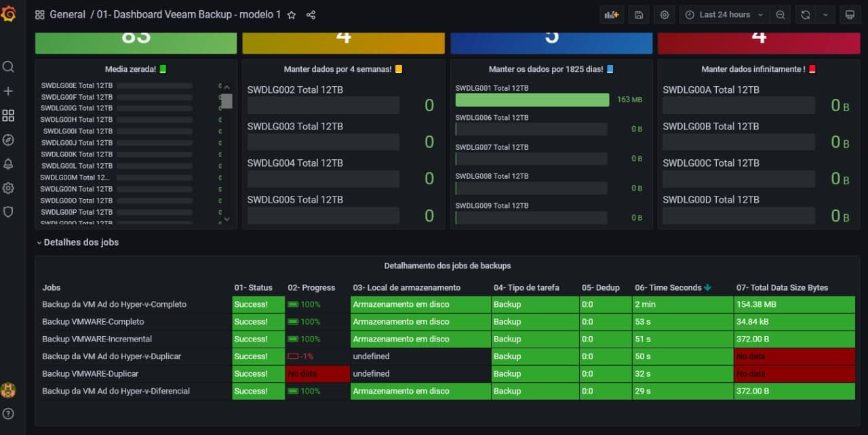Image resolution: width=868 pixels, height=435 pixels.
Task: Open the refresh interval dropdown arrow
Action: click(x=825, y=15)
